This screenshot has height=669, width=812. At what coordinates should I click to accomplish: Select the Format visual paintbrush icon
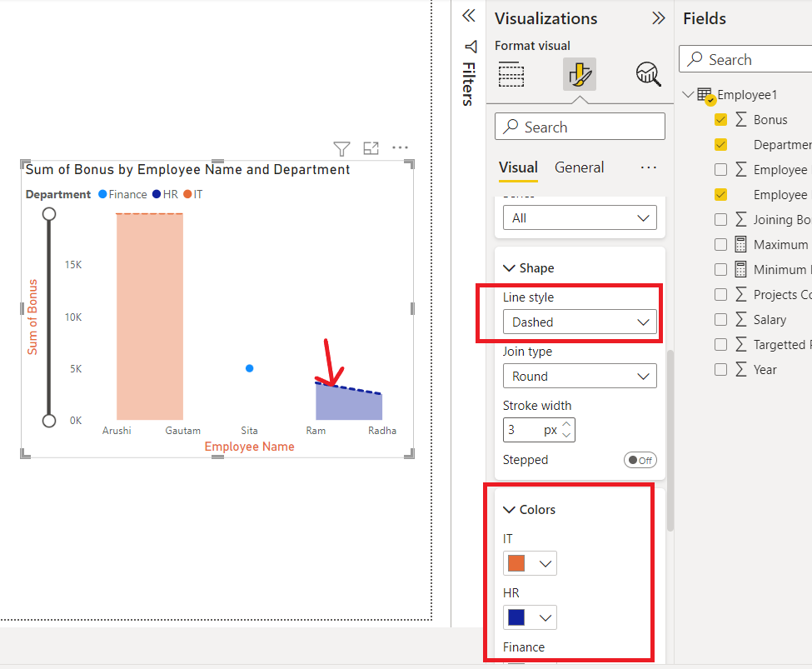pyautogui.click(x=580, y=75)
